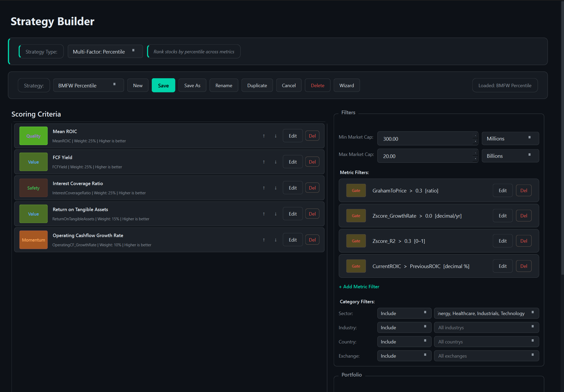This screenshot has width=564, height=392.
Task: Click the Gate badge on the GrahamToPrice filter
Action: tap(356, 190)
